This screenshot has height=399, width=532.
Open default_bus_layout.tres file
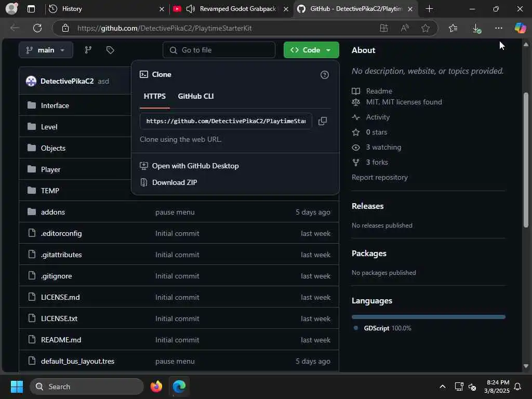[x=77, y=362]
